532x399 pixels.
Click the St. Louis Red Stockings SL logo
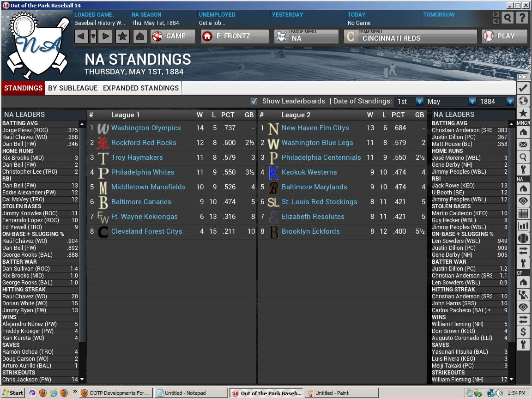(273, 203)
